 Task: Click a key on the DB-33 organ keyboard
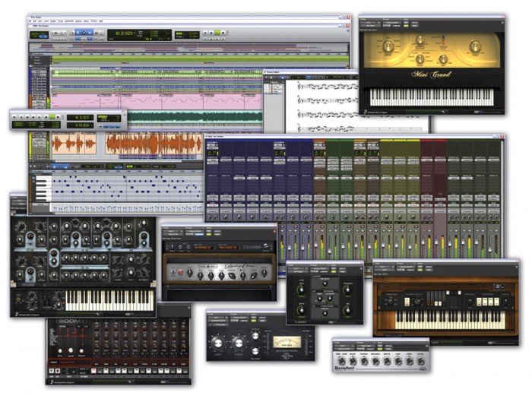[450, 320]
